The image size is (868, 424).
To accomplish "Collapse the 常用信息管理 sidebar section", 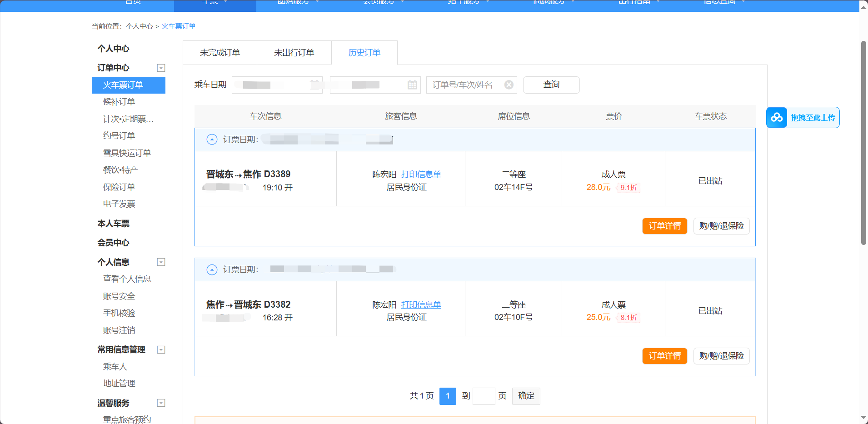I will (161, 350).
